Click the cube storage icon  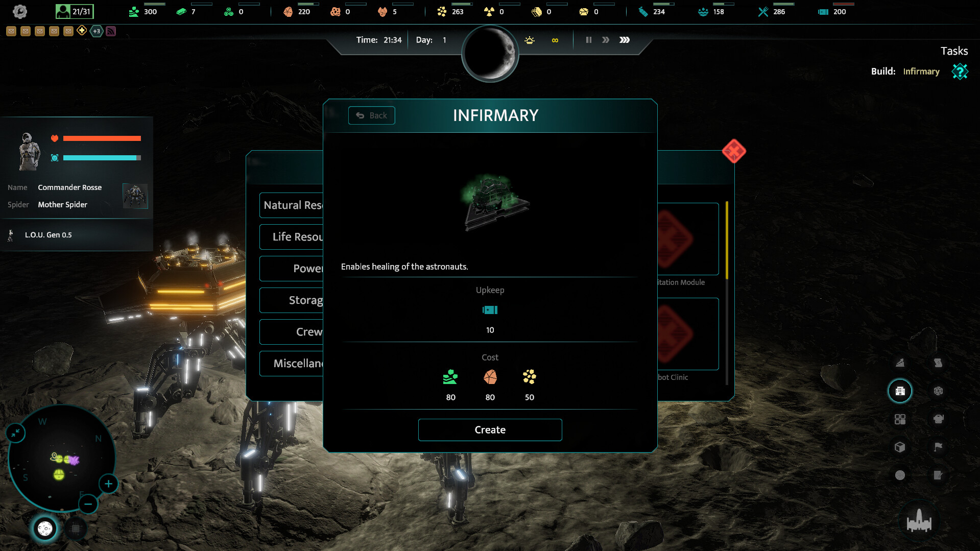click(900, 447)
